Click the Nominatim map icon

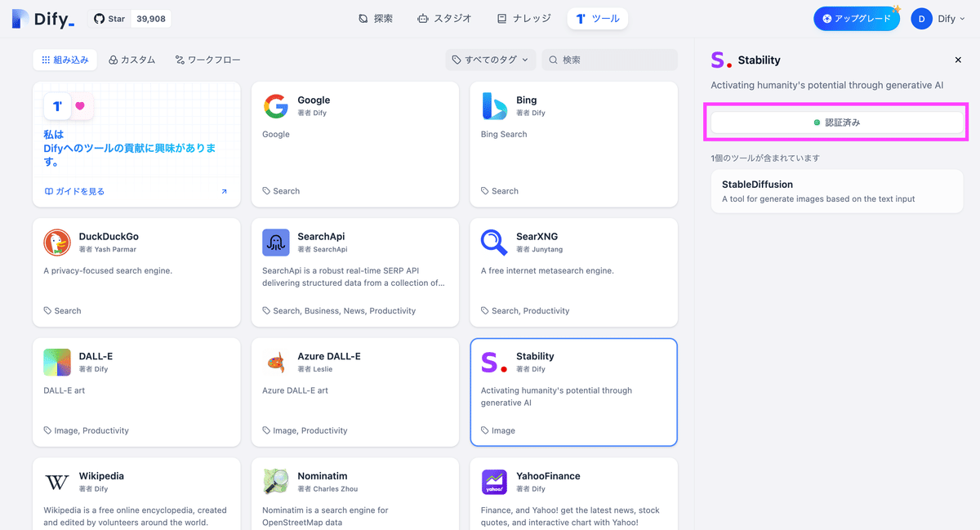coord(276,482)
